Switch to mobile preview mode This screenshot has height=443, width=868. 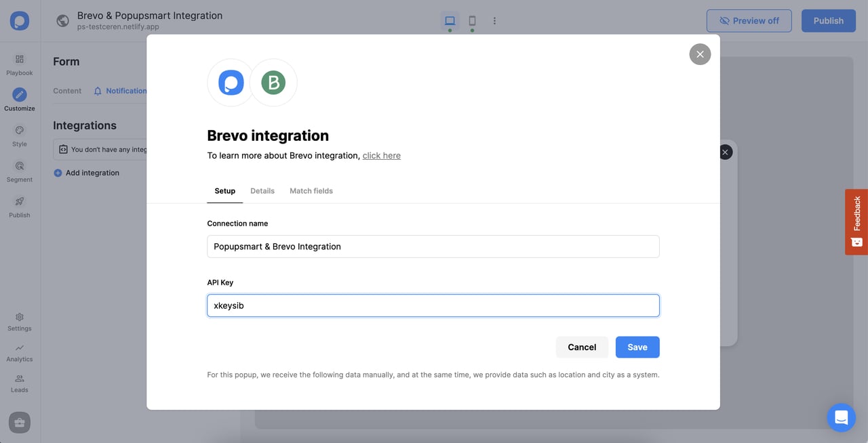point(472,20)
